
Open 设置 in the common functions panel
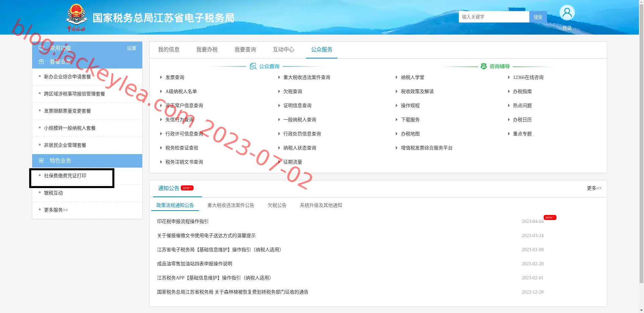tap(131, 48)
